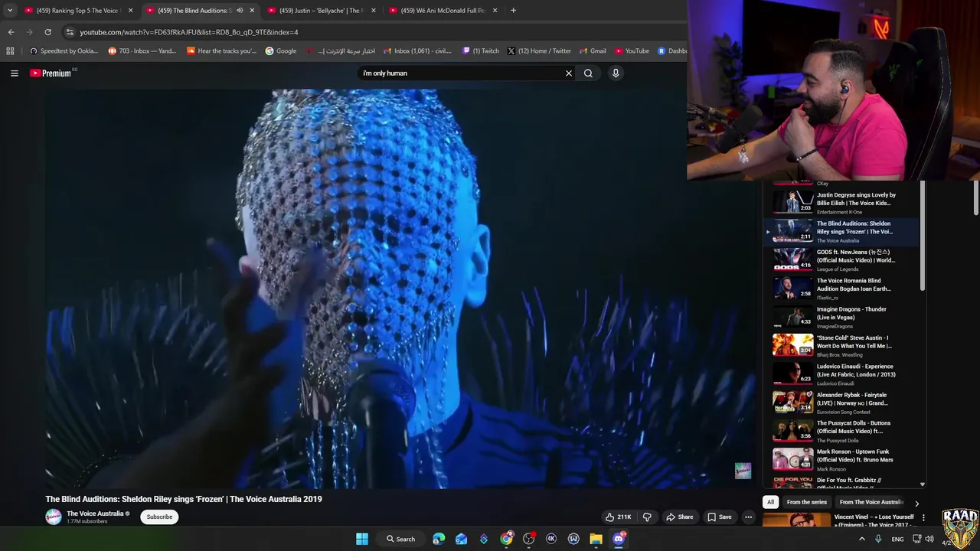
Task: Dislike the video
Action: 647,517
